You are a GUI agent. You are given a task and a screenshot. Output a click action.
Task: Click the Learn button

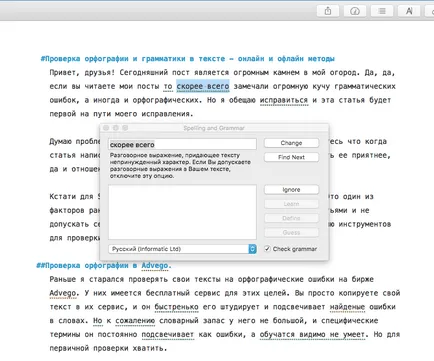(291, 204)
